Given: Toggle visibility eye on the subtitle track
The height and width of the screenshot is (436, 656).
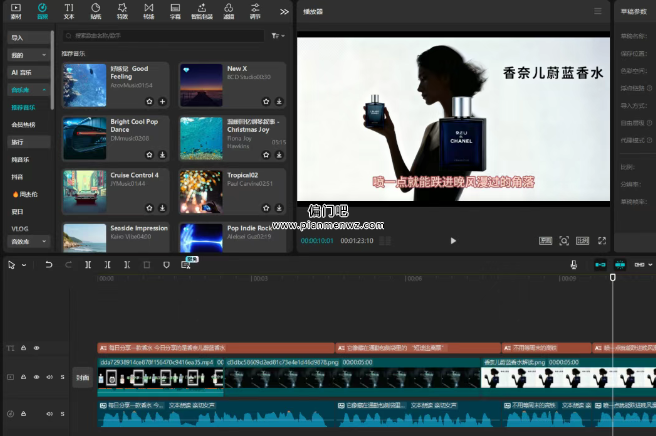Looking at the screenshot, I should [38, 348].
